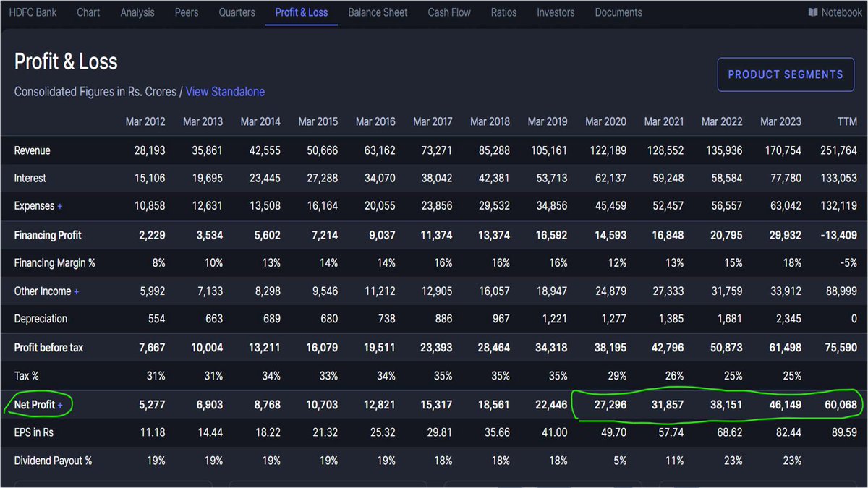The width and height of the screenshot is (868, 488).
Task: Select the Financing Profit row label
Action: tap(48, 235)
